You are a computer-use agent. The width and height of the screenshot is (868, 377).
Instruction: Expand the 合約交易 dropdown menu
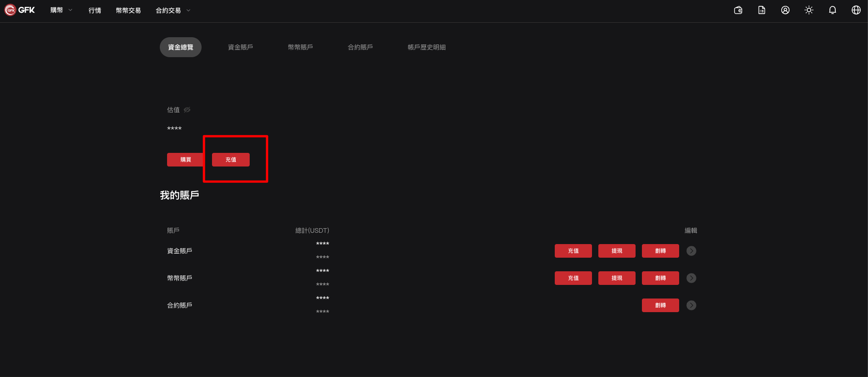(x=173, y=10)
